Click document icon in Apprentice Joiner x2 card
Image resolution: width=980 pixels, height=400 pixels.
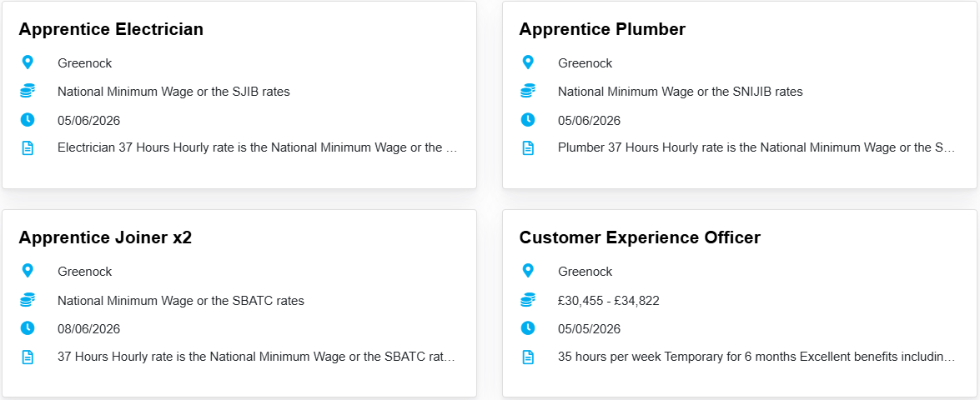[28, 357]
